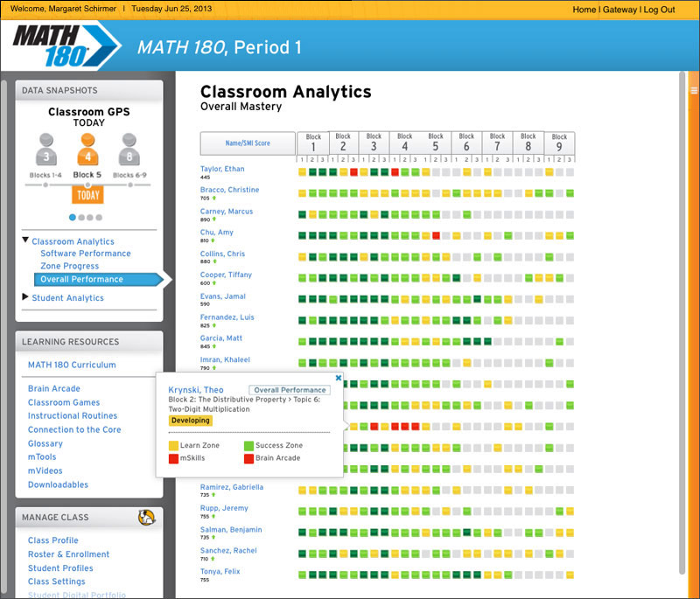Screen dimensions: 700x599
Task: Open the Glossary link
Action: pyautogui.click(x=45, y=444)
